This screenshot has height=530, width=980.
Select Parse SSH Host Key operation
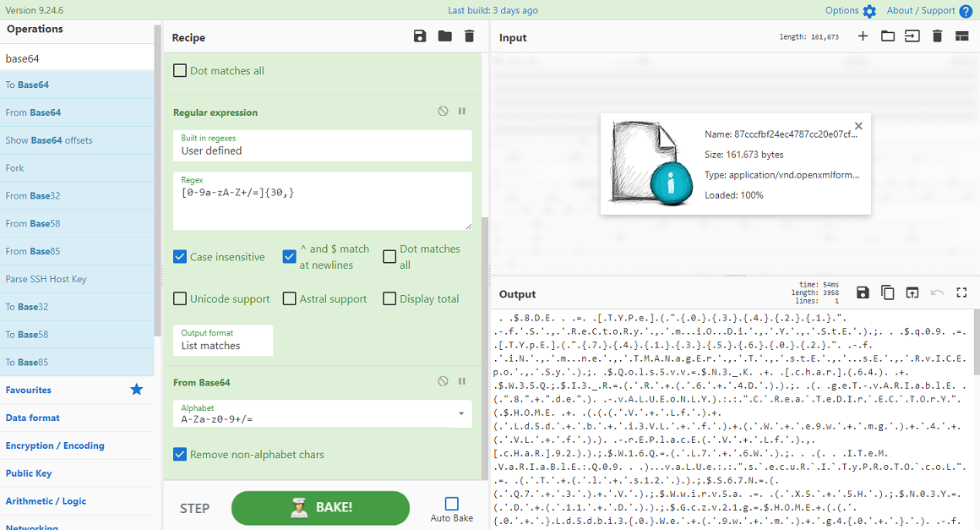click(x=77, y=279)
